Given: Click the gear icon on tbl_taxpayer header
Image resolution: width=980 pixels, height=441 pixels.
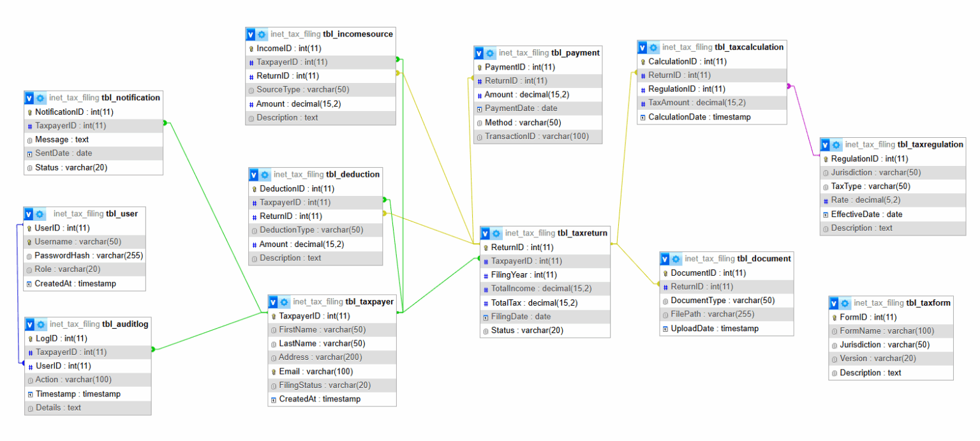Looking at the screenshot, I should tap(283, 301).
